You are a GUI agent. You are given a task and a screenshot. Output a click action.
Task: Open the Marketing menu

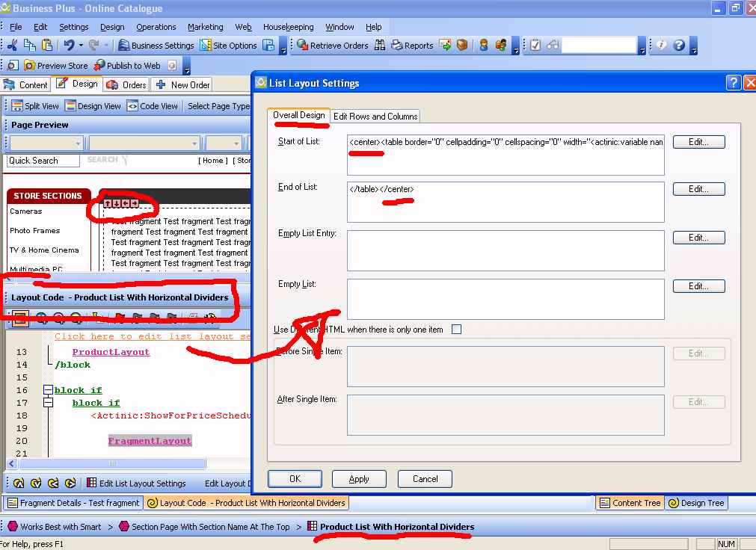coord(205,27)
